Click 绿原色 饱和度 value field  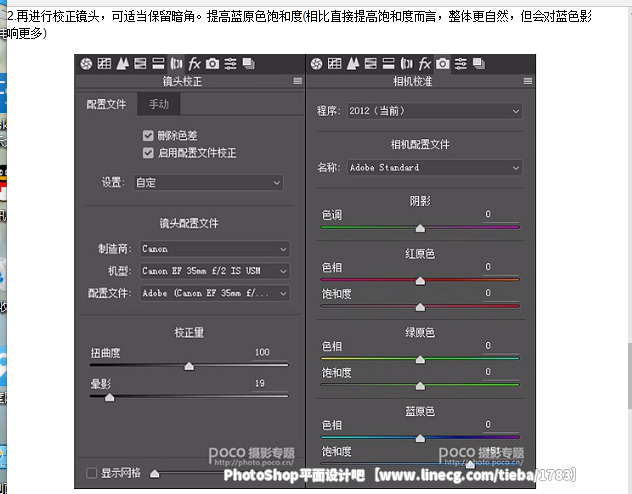pyautogui.click(x=500, y=372)
